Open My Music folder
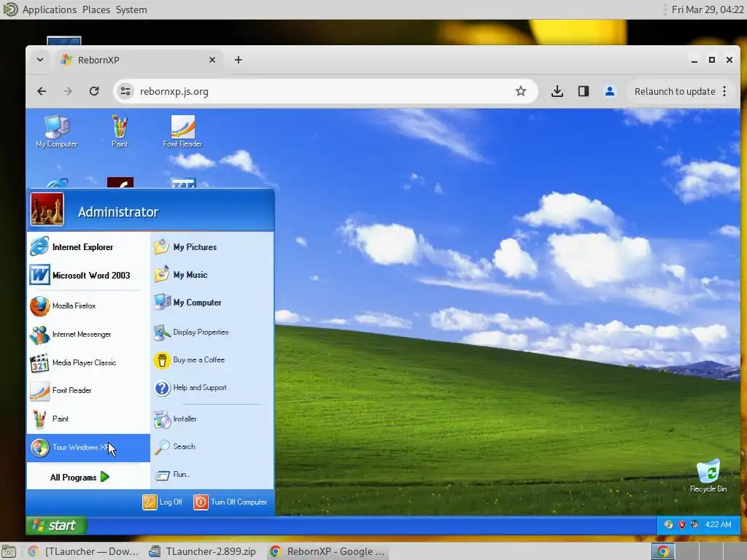747x560 pixels. point(212,274)
